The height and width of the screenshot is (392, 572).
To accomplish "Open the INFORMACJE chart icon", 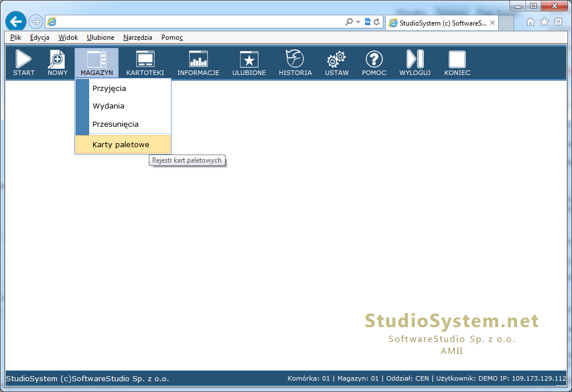I will click(198, 62).
